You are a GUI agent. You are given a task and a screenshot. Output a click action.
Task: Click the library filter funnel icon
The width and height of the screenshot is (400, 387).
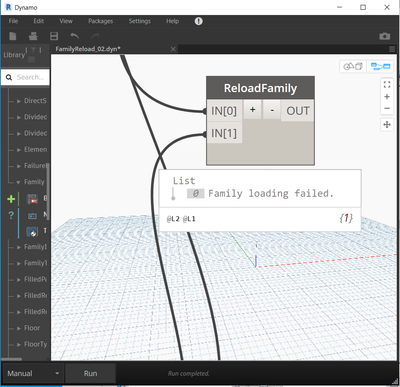pos(33,50)
